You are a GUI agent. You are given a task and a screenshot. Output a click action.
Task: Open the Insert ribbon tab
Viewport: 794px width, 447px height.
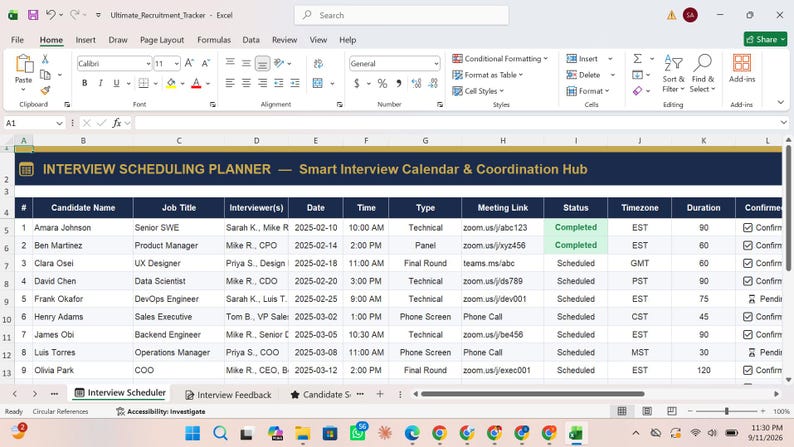[x=85, y=39]
